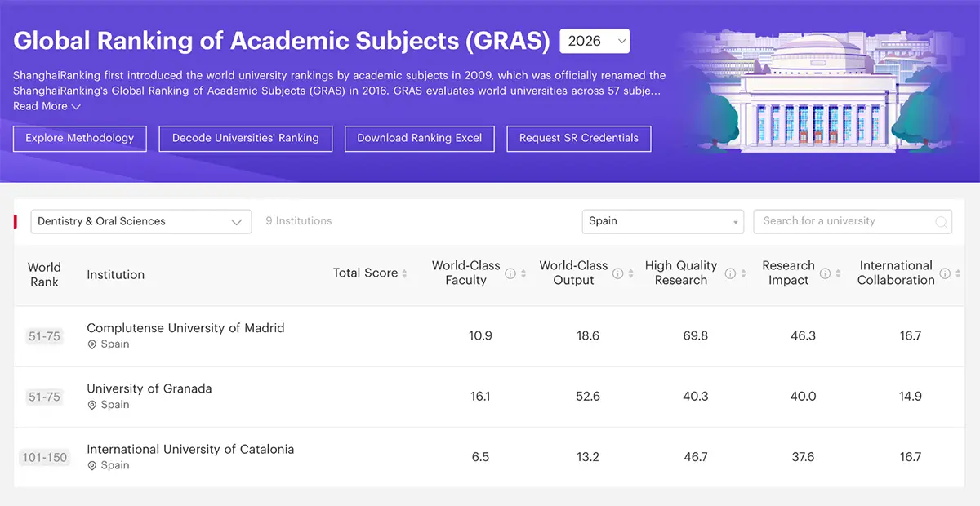Open the 2026 year dropdown

pos(595,41)
